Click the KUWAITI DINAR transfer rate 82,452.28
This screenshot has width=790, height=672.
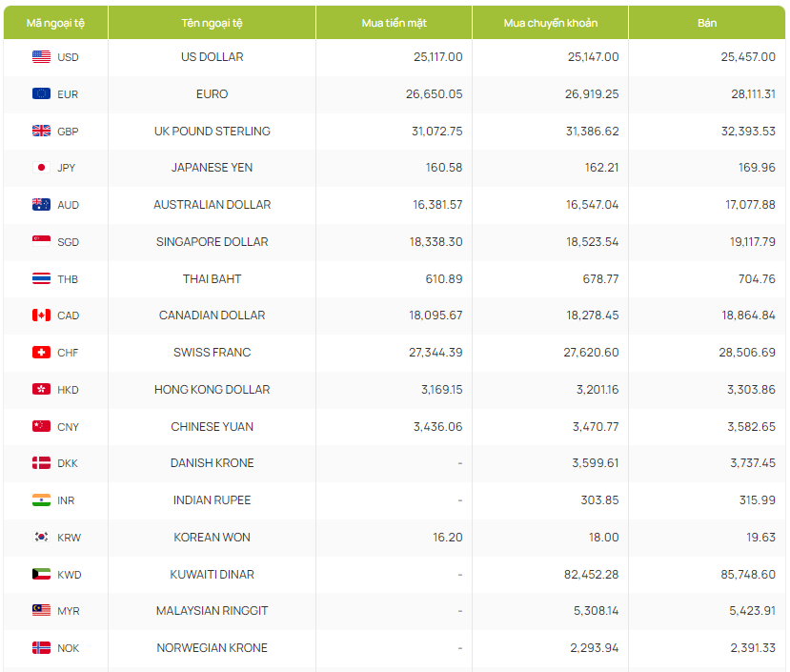592,575
